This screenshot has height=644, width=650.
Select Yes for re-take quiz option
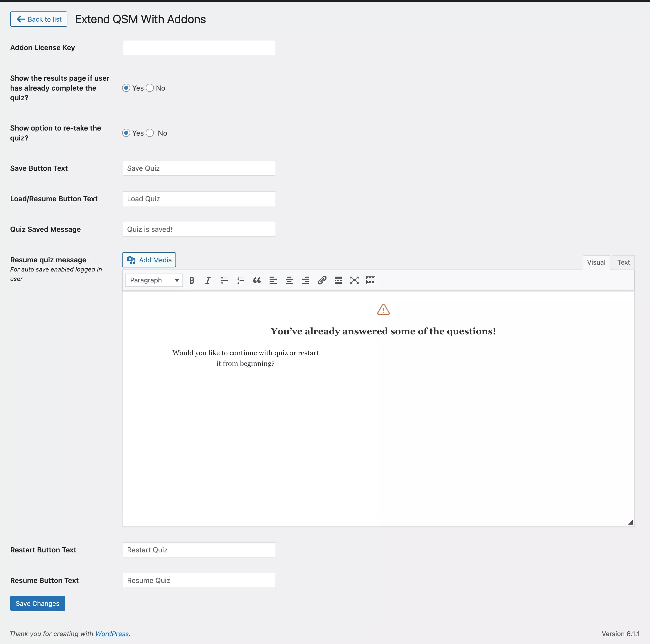click(126, 133)
